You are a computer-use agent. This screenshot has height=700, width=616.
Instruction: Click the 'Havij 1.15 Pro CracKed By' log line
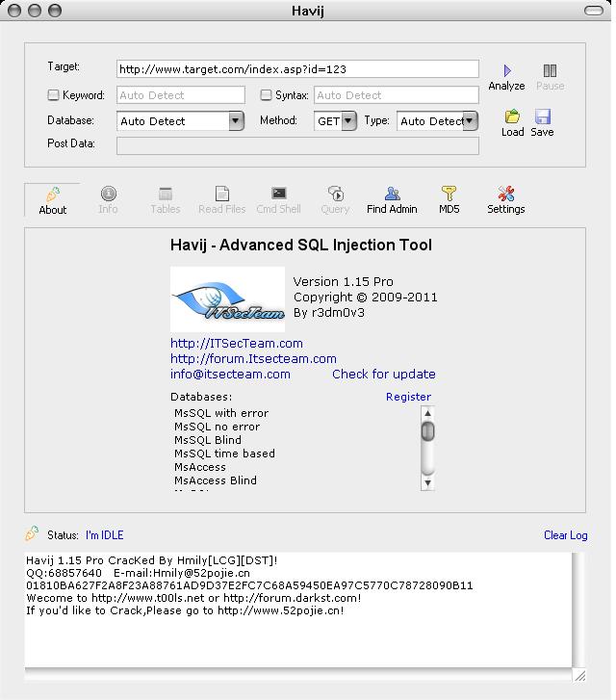point(152,560)
